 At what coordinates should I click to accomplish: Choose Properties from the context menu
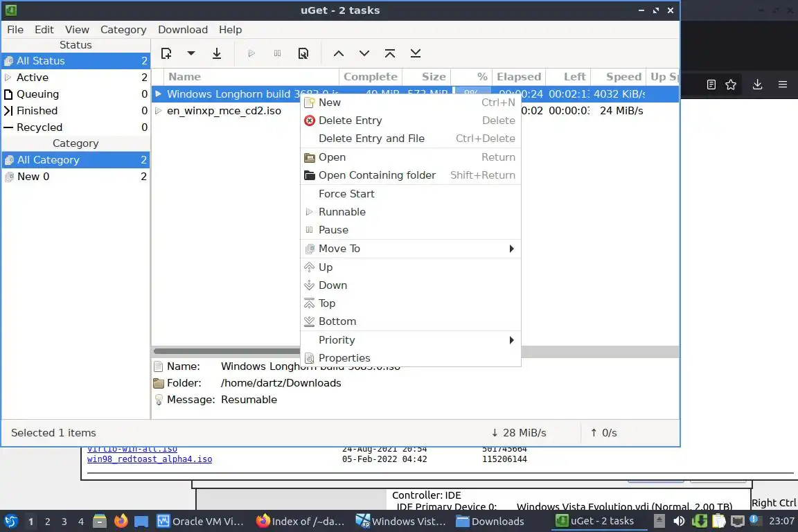(x=411, y=358)
